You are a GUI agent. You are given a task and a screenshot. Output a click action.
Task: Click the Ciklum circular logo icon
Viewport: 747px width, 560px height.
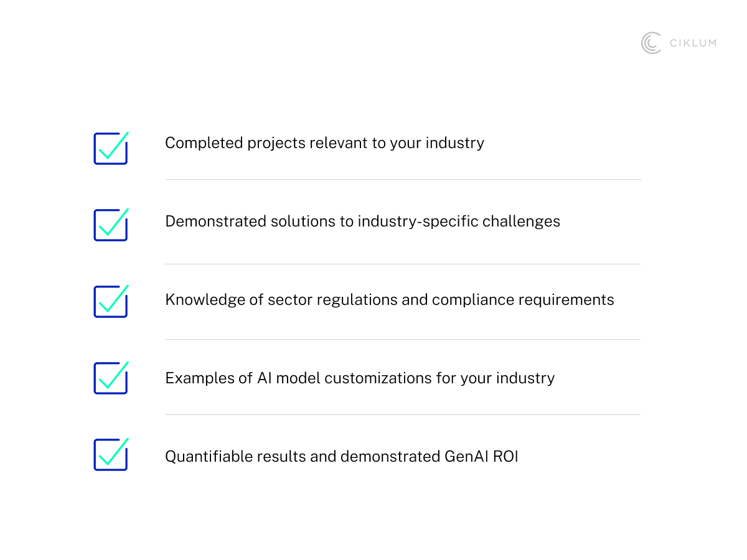(651, 43)
